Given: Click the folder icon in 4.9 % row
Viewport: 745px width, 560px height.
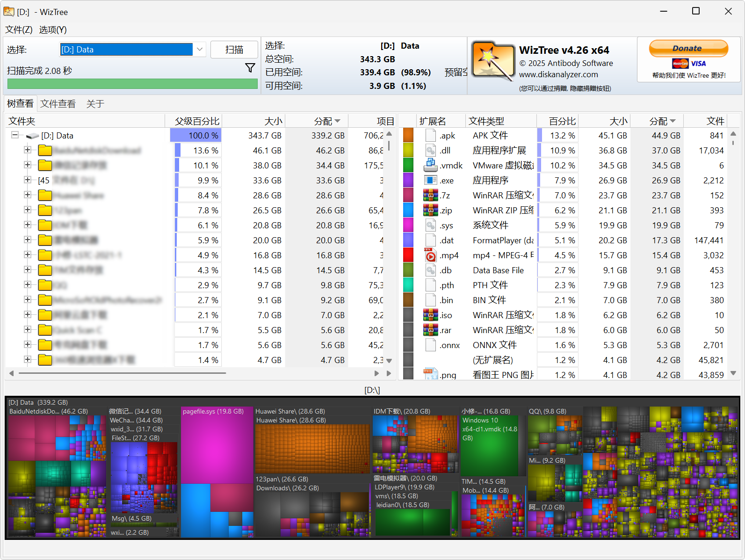Looking at the screenshot, I should (45, 255).
